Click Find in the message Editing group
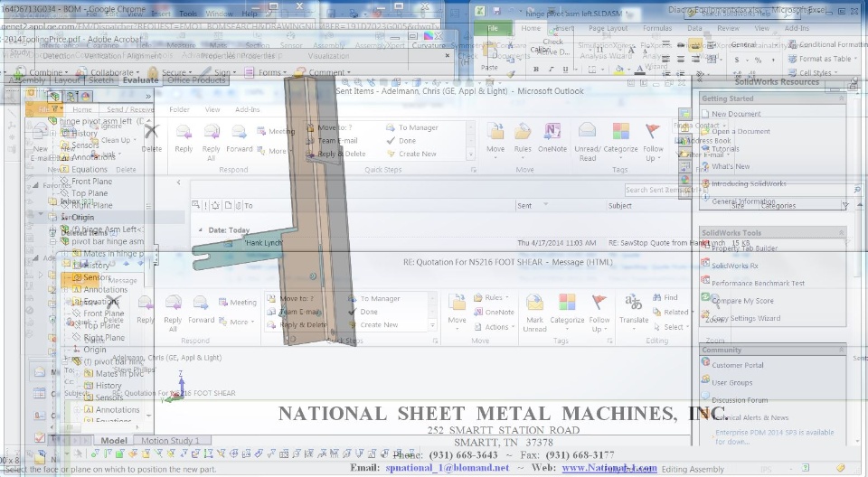 tap(665, 297)
